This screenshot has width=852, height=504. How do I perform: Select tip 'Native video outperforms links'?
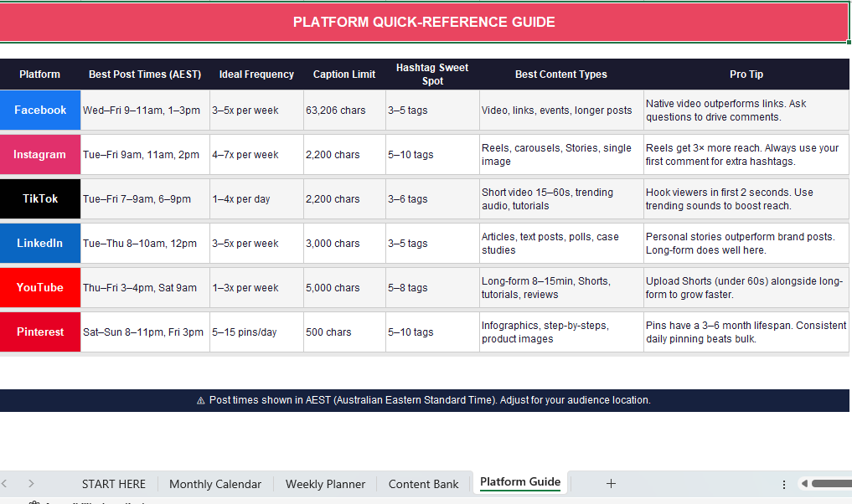tap(746, 111)
